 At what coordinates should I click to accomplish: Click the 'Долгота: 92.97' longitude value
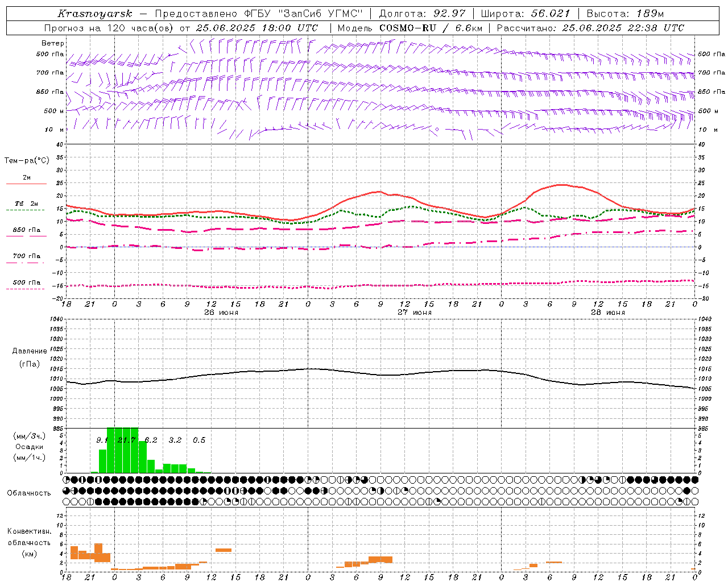422,14
